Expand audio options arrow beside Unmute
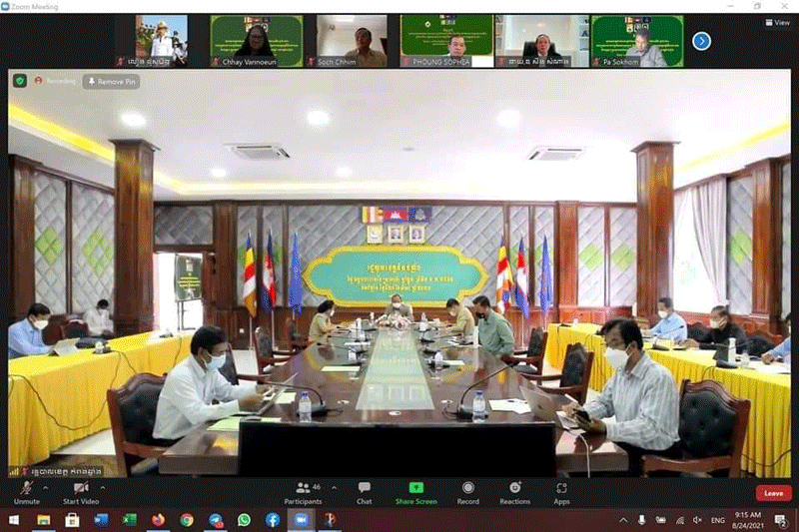The width and height of the screenshot is (799, 532). click(46, 487)
